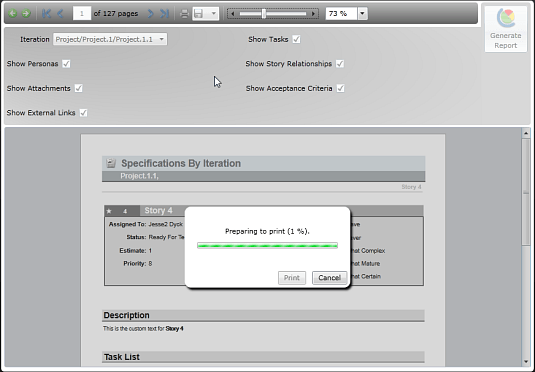The image size is (535, 372).
Task: Toggle the Show Personas checkbox
Action: coord(66,64)
